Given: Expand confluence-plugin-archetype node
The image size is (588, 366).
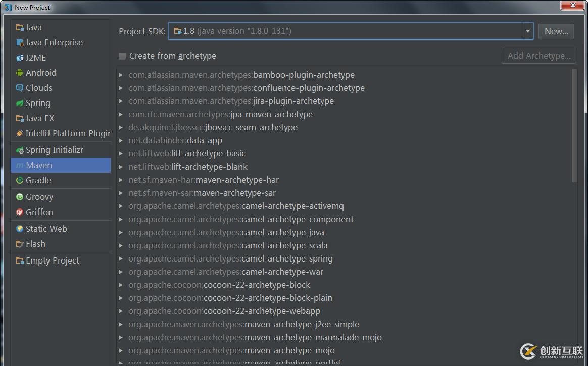Looking at the screenshot, I should tap(120, 88).
